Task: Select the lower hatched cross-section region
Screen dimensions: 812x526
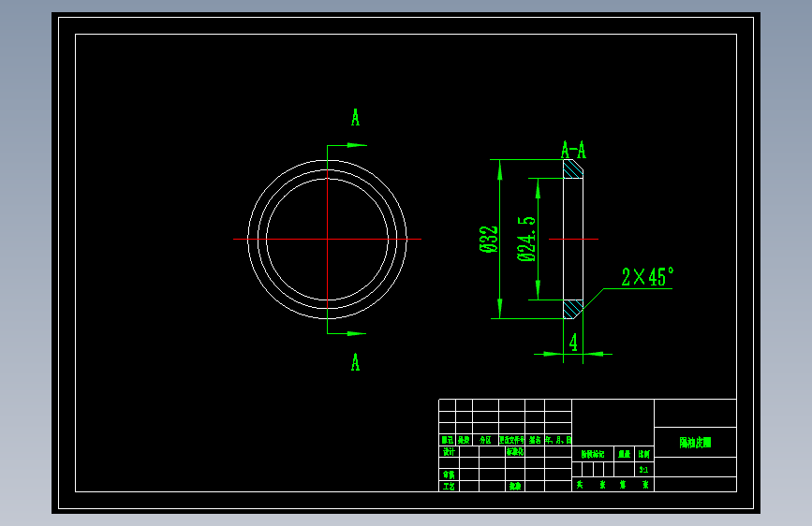Action: pyautogui.click(x=572, y=309)
